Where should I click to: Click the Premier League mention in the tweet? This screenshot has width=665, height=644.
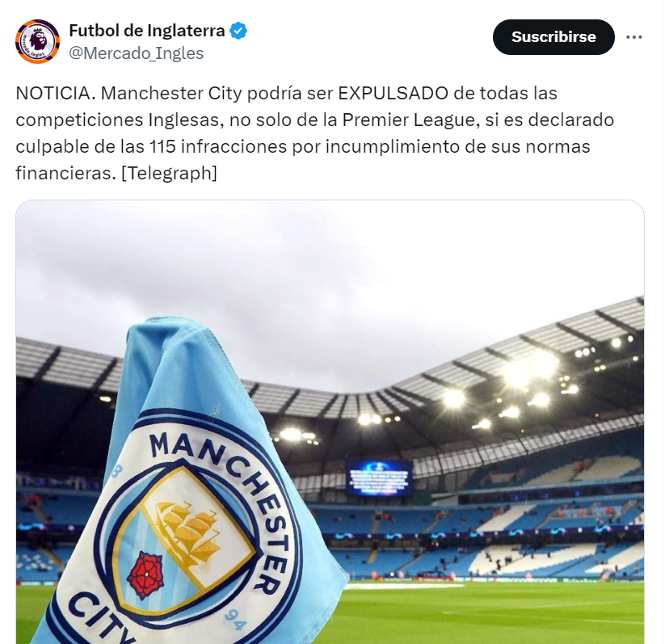(408, 120)
